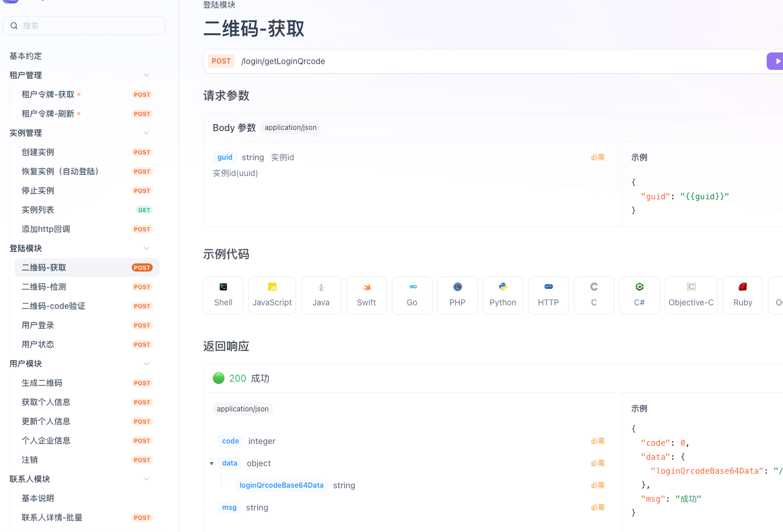Open the JavaScript sample code
The width and height of the screenshot is (783, 532).
point(272,295)
